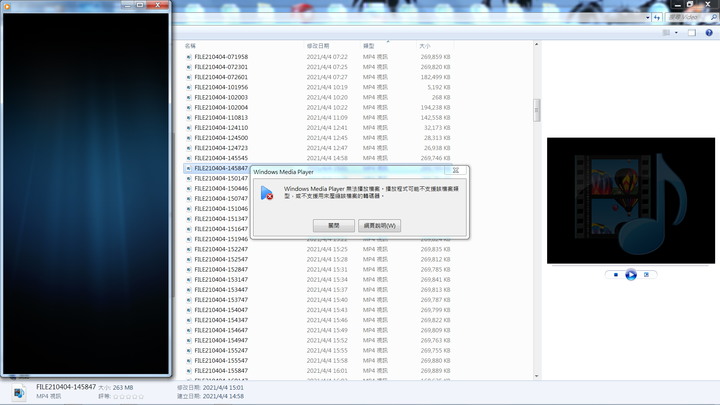Set rating to fifth star in details pane

pyautogui.click(x=141, y=396)
